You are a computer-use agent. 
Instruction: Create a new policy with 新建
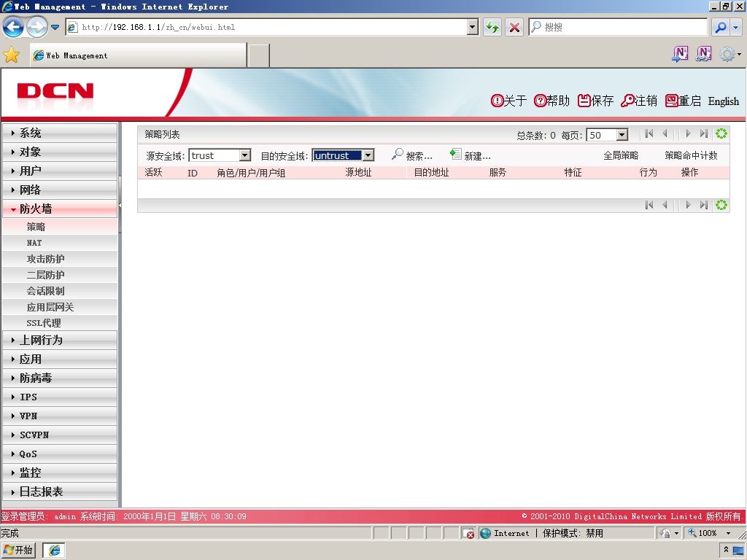pos(471,155)
